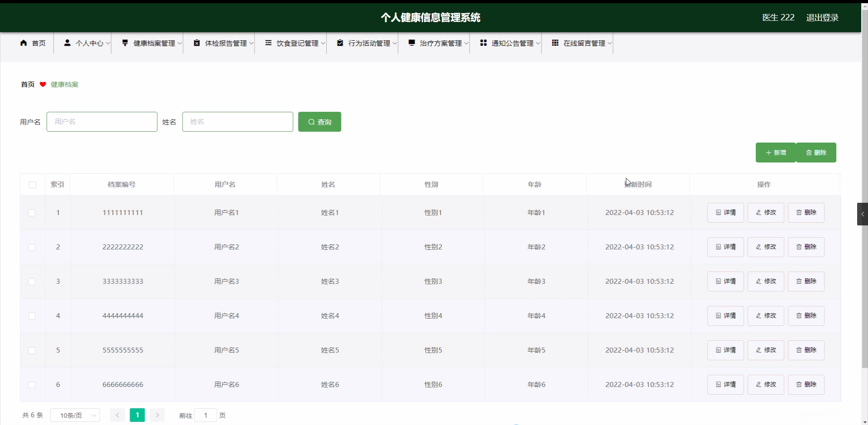This screenshot has width=868, height=425.
Task: Click the 修改 button for row 5555555555
Action: (x=766, y=350)
